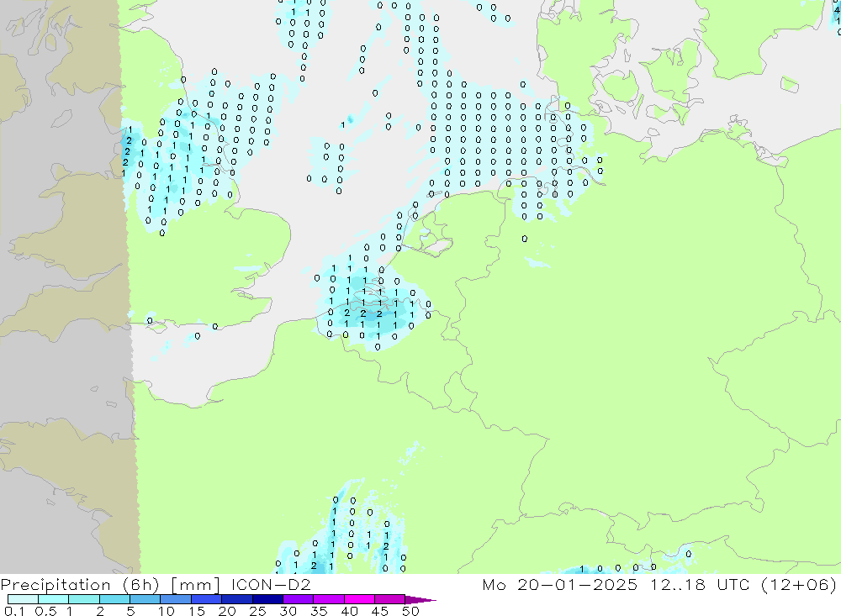This screenshot has height=616, width=841.
Task: Click the '0.1' legend scale label
Action: (x=14, y=611)
